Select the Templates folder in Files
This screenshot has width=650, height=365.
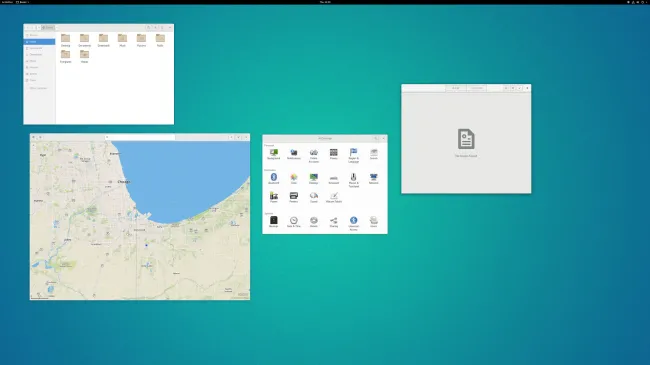click(x=65, y=56)
